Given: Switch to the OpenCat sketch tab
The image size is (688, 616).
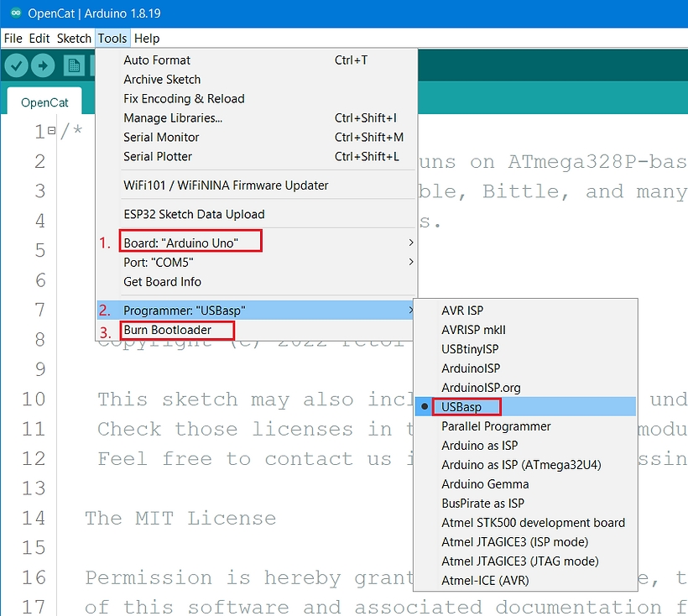Looking at the screenshot, I should pos(44,102).
